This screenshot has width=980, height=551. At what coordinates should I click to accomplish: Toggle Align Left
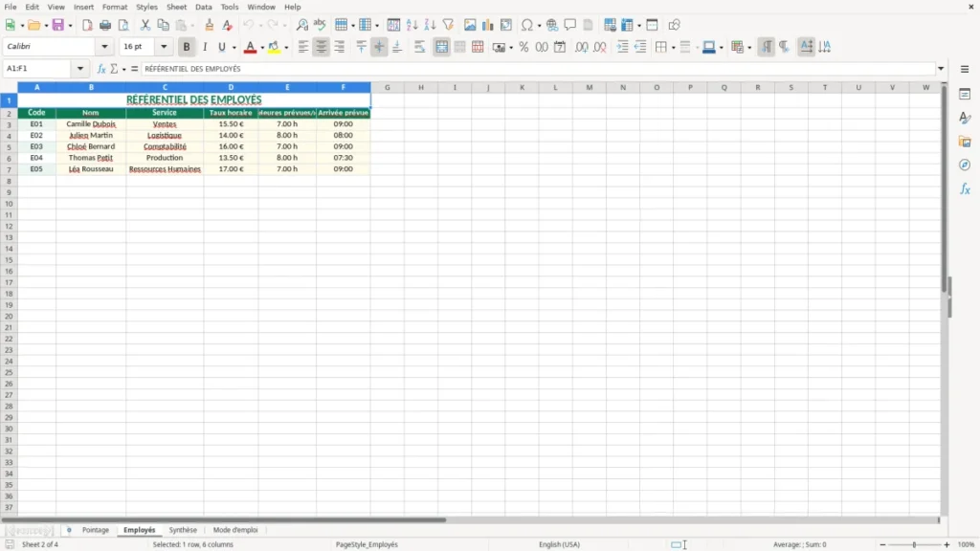tap(303, 47)
